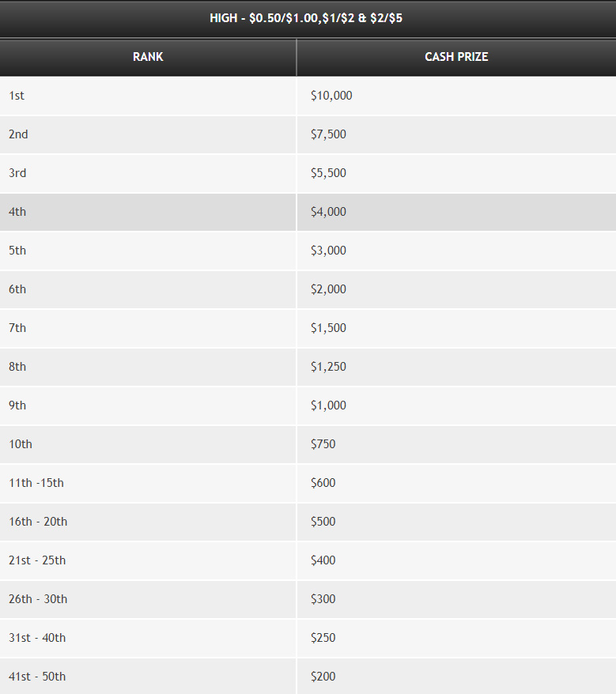Click the 11th -15th rank range
Image resolution: width=616 pixels, height=694 pixels.
tap(36, 483)
